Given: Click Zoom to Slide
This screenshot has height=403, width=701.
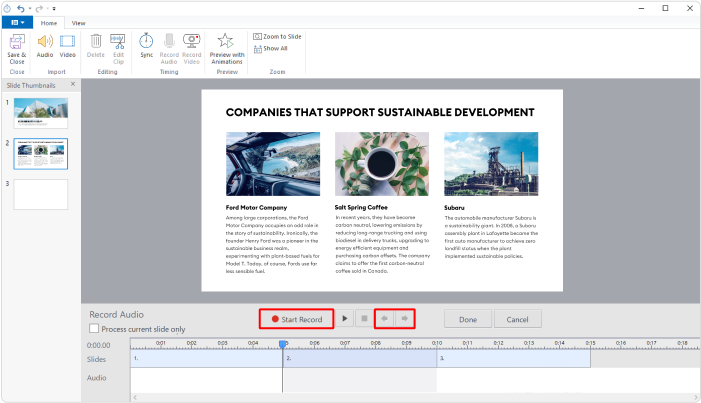Looking at the screenshot, I should coord(277,37).
